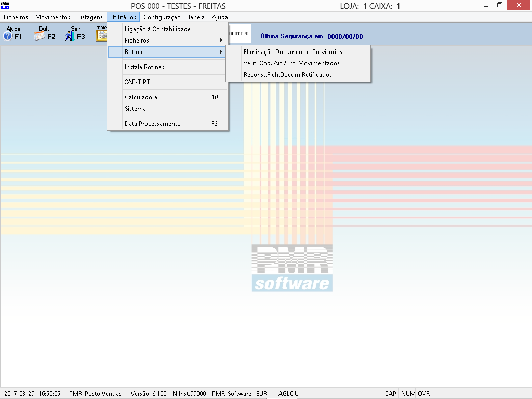Select Eliminação Documentos Provisórios
The height and width of the screenshot is (399, 532).
[292, 52]
